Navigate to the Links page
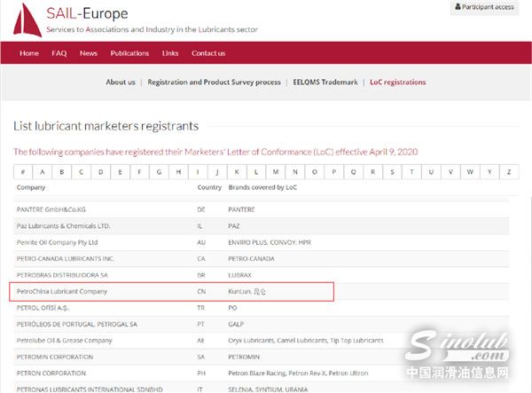Screen dimensions: 532x393 [x=170, y=53]
